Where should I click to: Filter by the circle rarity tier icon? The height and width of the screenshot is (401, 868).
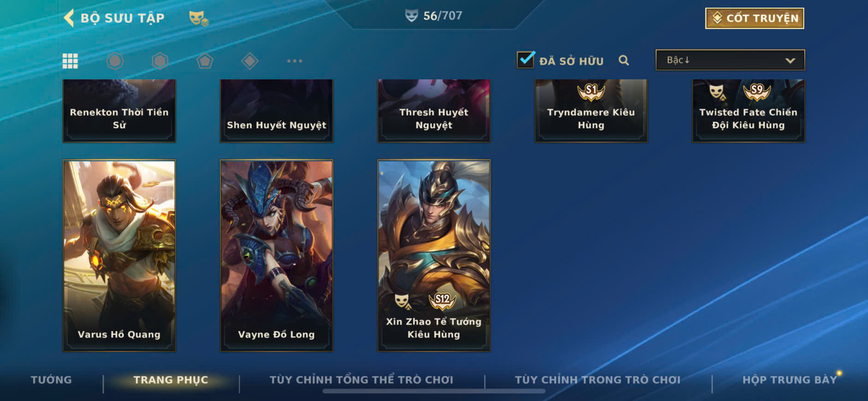click(x=115, y=61)
